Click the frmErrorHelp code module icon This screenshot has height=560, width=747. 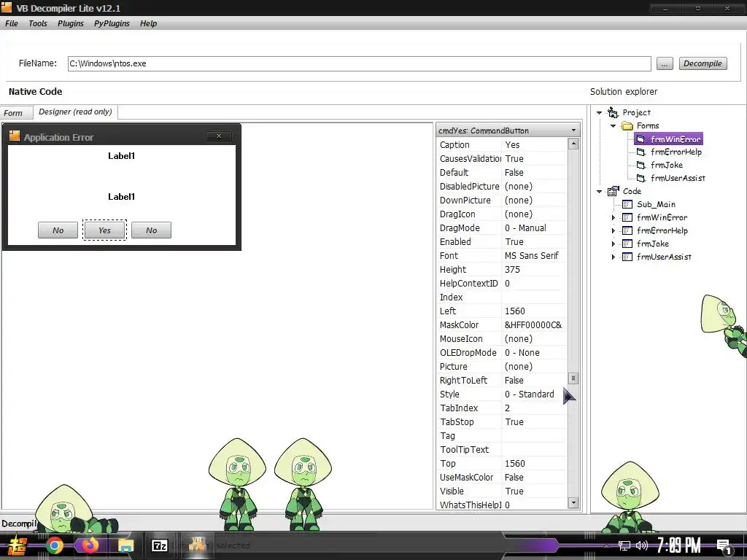click(x=627, y=230)
